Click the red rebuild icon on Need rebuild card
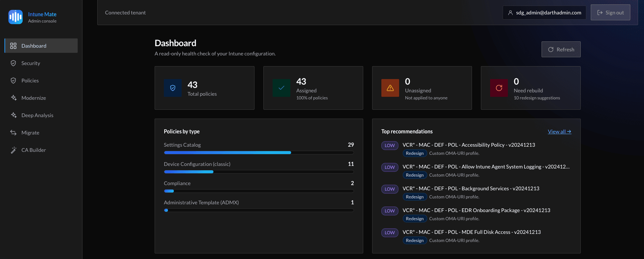The width and height of the screenshot is (644, 259). click(499, 88)
